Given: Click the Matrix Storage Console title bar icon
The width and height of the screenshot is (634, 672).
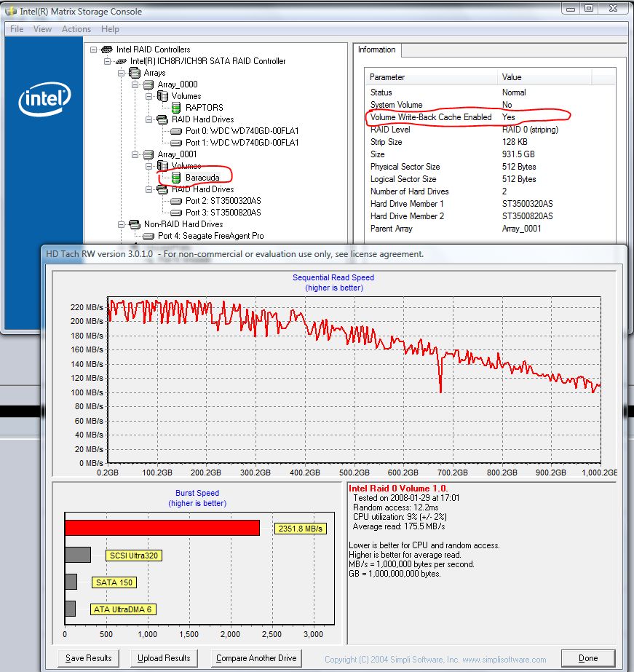Looking at the screenshot, I should point(11,11).
